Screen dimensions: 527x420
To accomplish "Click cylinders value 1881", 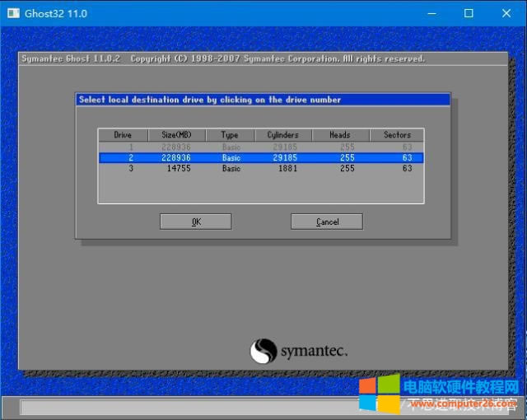I will (287, 168).
